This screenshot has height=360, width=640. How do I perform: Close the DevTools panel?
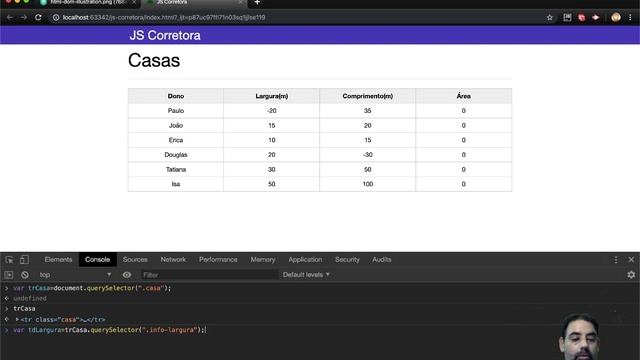(x=631, y=260)
